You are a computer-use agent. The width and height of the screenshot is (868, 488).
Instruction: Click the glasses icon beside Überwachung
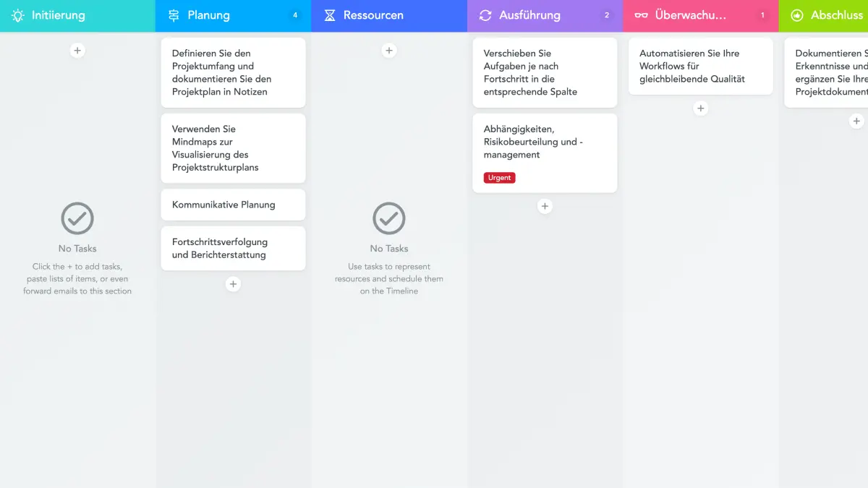[x=641, y=15]
